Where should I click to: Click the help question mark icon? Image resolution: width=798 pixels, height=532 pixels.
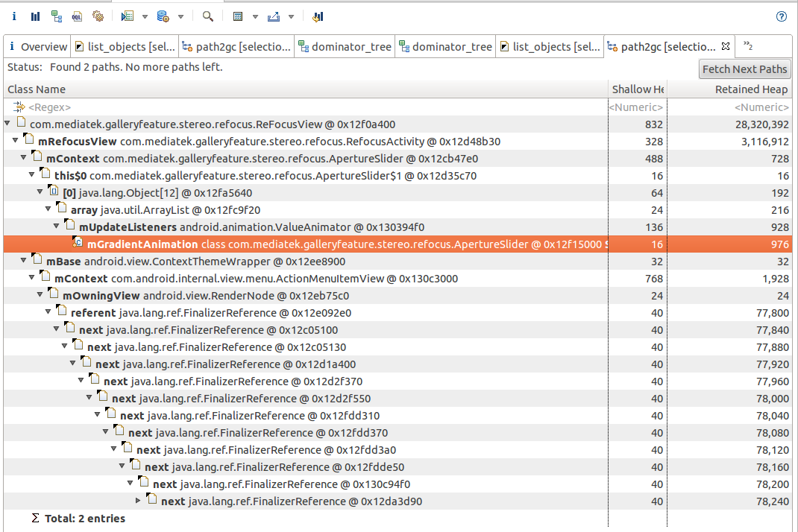[782, 16]
